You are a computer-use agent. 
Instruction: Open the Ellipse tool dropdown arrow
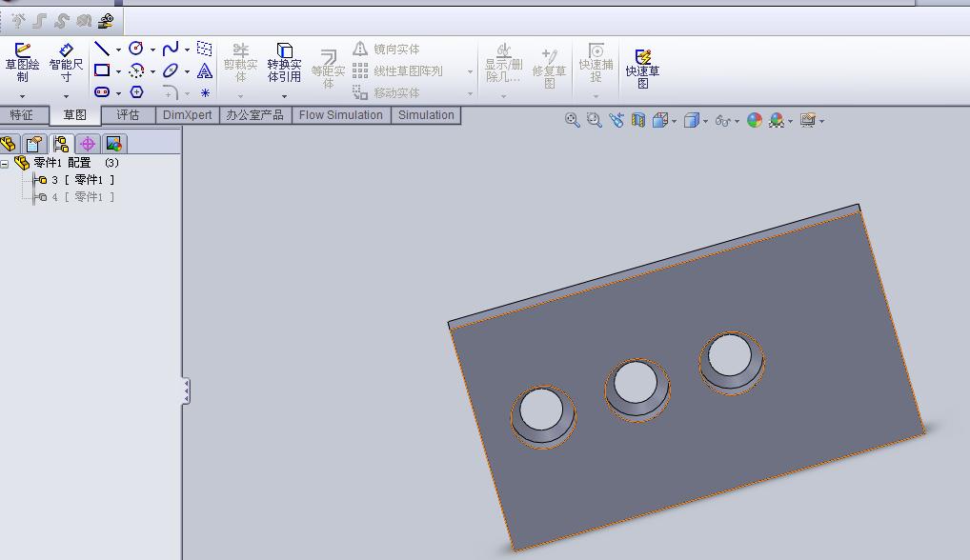187,71
